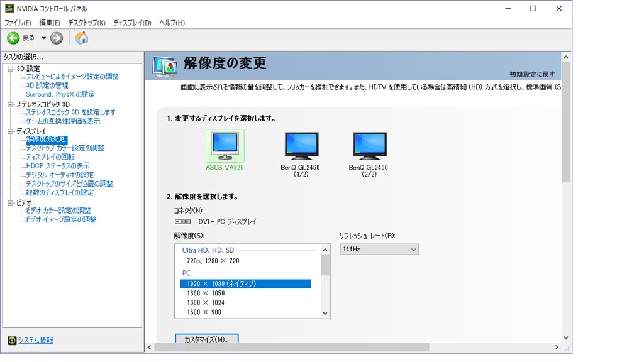Viewport: 644px width, 362px height.
Task: Click resolution list scroll down arrow
Action: [325, 314]
